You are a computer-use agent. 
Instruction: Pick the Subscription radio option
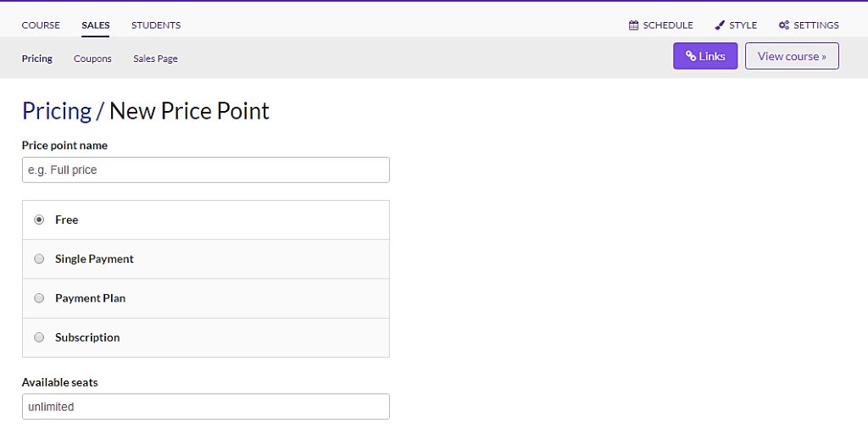[x=39, y=337]
